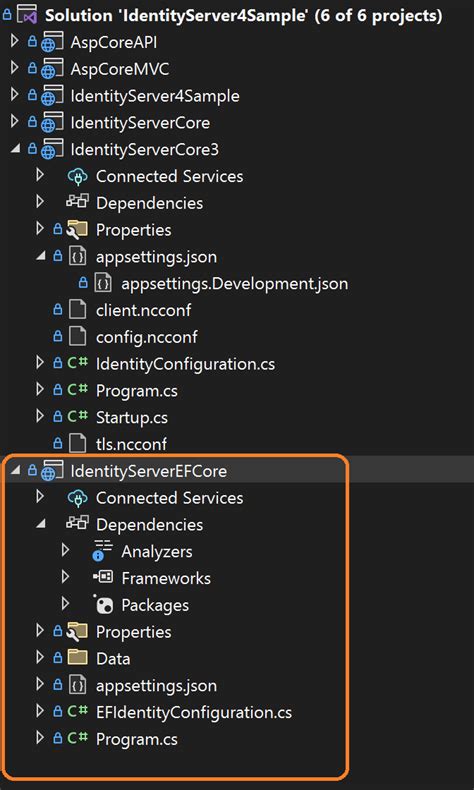Collapse the IdentityServerCore3 project node

(x=15, y=149)
